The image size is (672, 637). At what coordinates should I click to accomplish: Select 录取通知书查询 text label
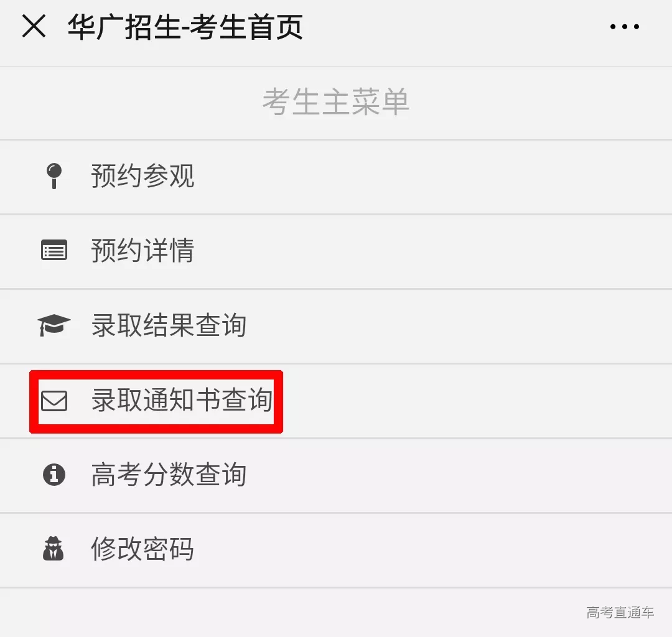(182, 400)
